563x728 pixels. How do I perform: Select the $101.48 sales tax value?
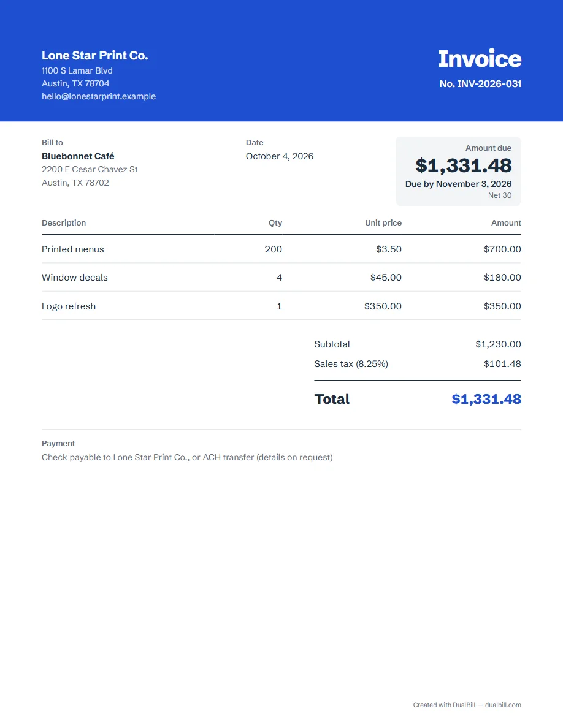[x=503, y=364]
